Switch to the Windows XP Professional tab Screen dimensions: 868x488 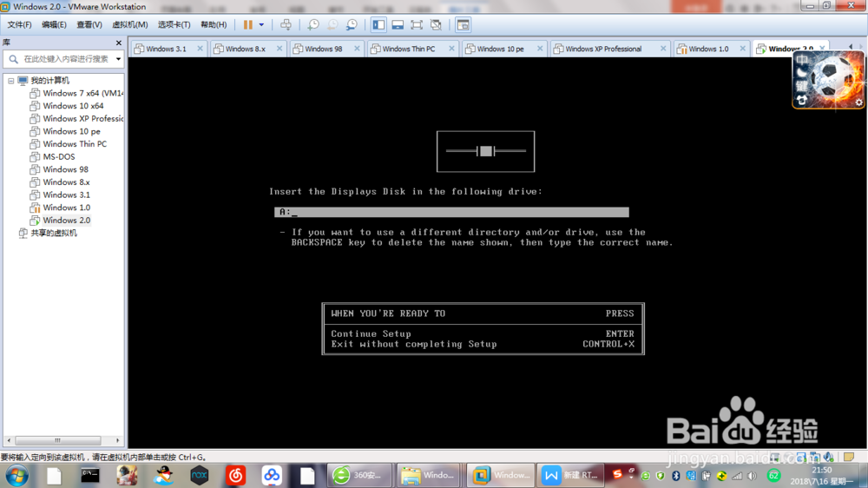(x=603, y=49)
